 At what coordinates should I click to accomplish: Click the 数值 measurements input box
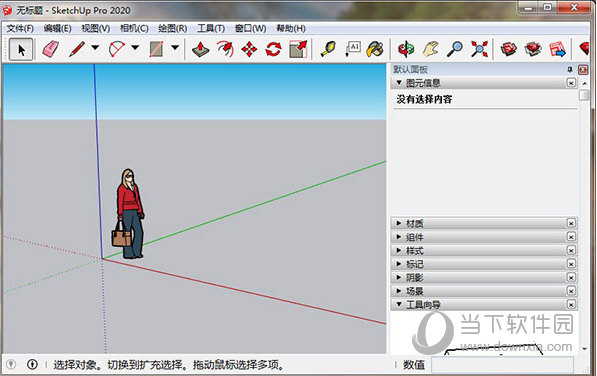[x=503, y=365]
